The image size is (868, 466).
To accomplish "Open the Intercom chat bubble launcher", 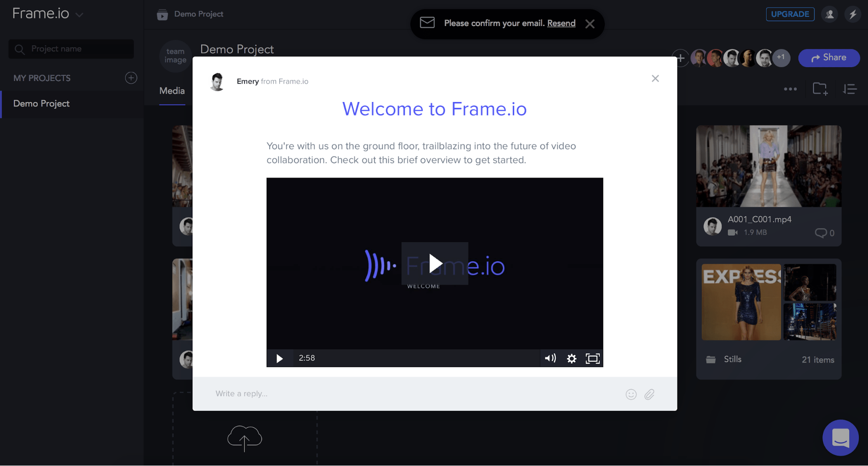I will point(840,437).
